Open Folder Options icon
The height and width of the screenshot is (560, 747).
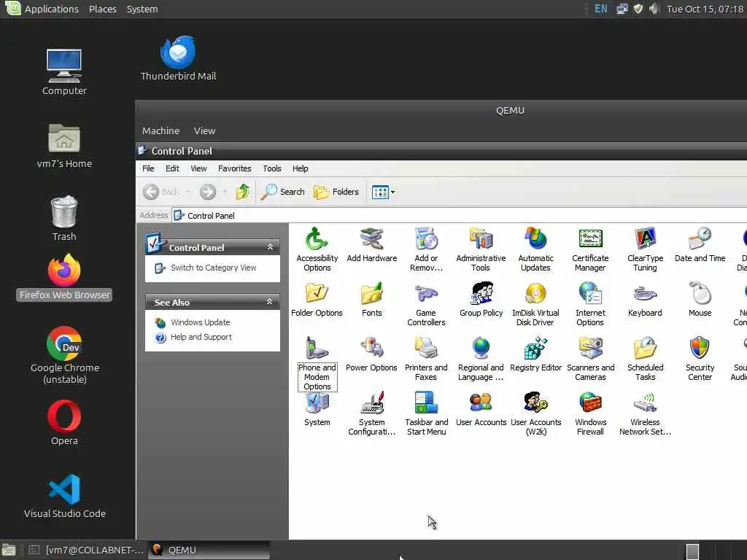click(317, 300)
